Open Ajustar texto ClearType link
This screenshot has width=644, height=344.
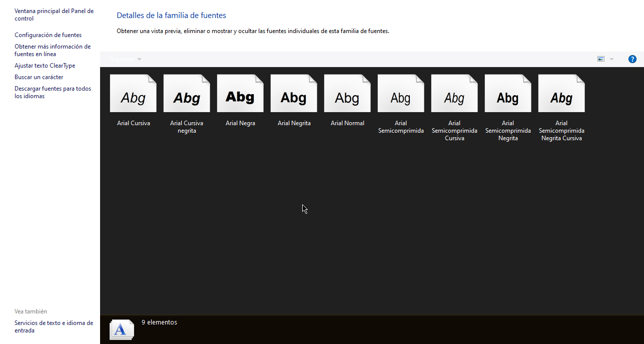click(x=45, y=66)
